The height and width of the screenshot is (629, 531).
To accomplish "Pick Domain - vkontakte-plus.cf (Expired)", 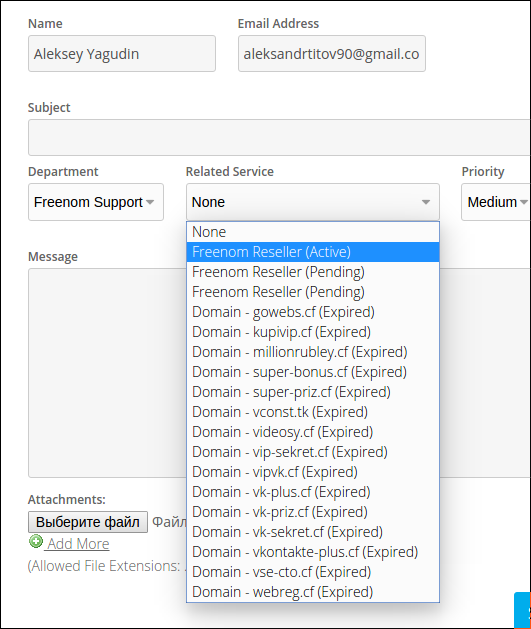I will pos(313,552).
